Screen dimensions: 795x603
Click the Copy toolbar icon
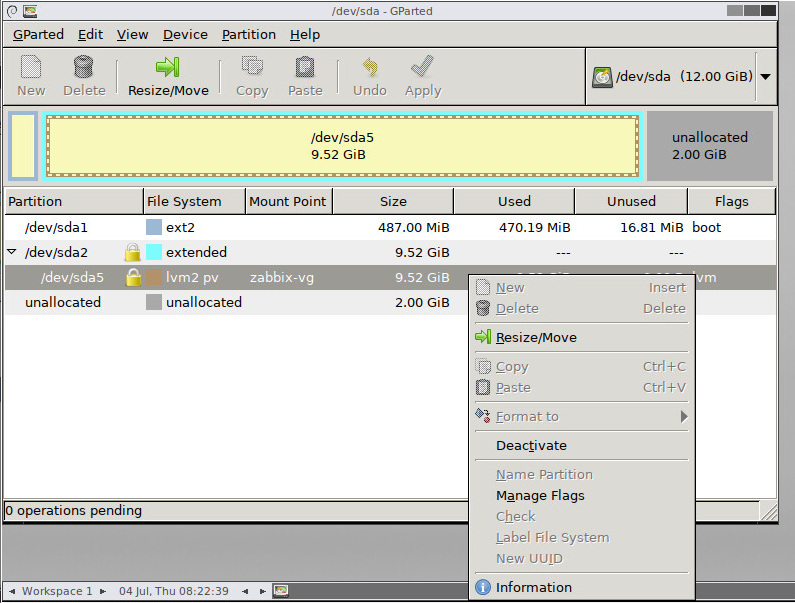coord(252,67)
